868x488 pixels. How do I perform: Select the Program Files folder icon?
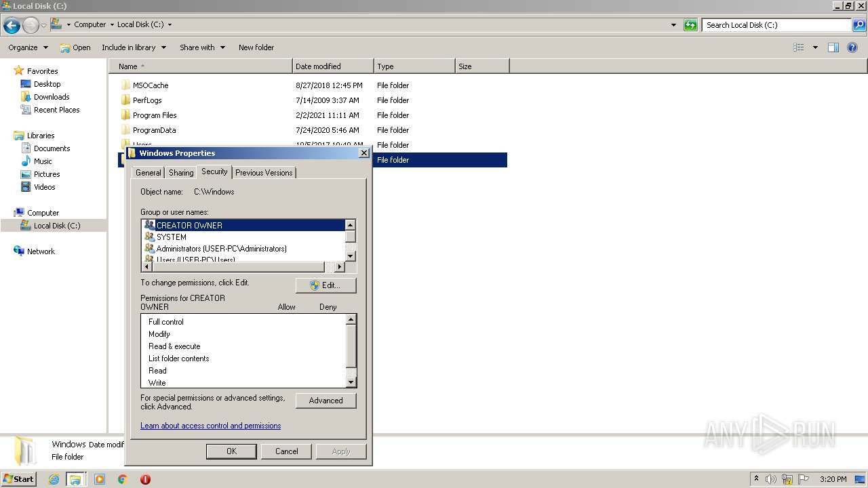[125, 115]
